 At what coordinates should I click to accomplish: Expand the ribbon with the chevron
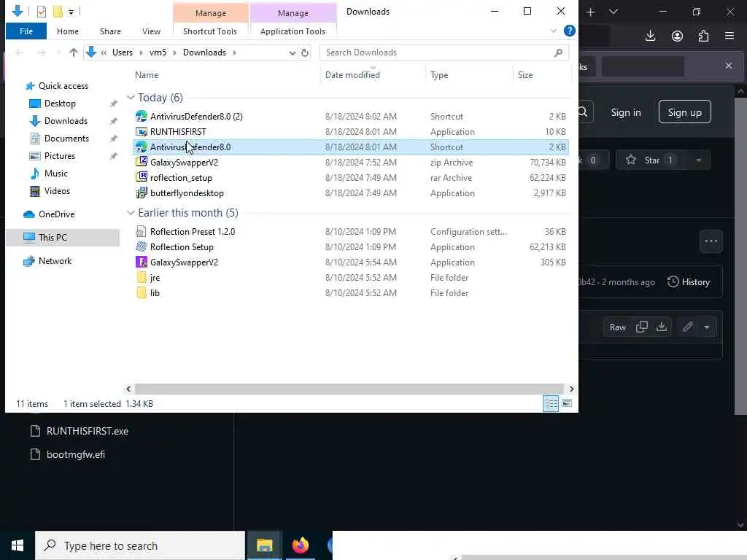pos(554,31)
